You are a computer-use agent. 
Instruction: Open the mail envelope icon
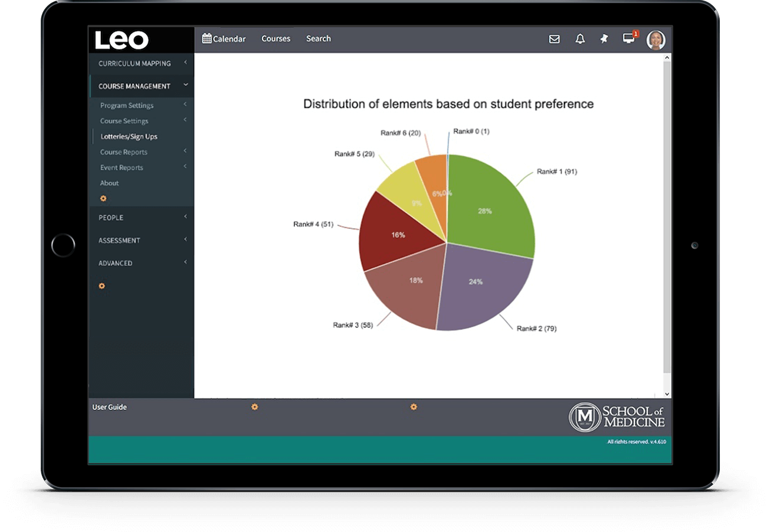pyautogui.click(x=554, y=39)
